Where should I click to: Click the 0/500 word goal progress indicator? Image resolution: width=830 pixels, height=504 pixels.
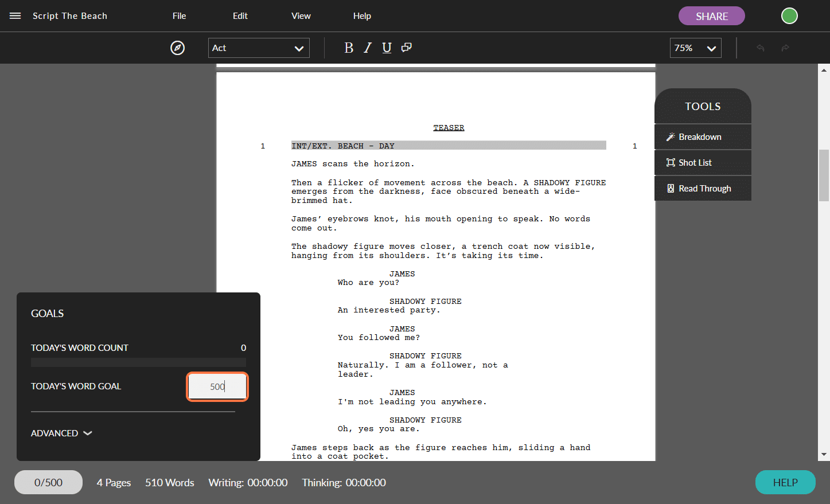(48, 482)
